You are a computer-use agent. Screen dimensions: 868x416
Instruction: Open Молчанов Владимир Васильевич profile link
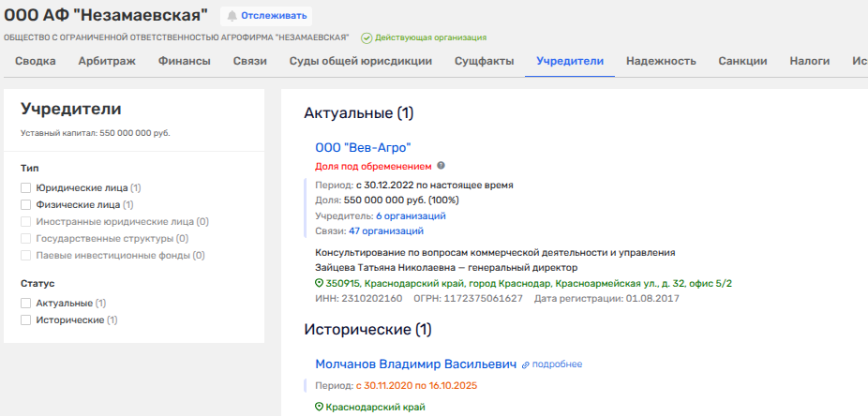click(x=415, y=364)
